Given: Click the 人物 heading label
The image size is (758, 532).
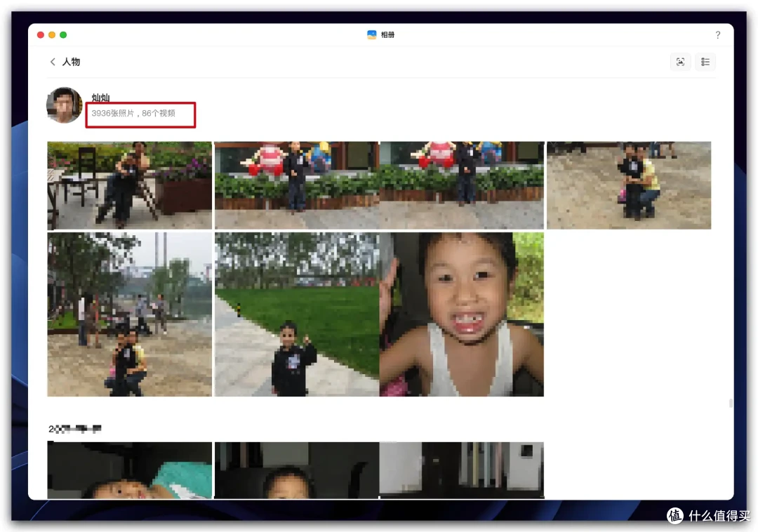Looking at the screenshot, I should [x=71, y=62].
